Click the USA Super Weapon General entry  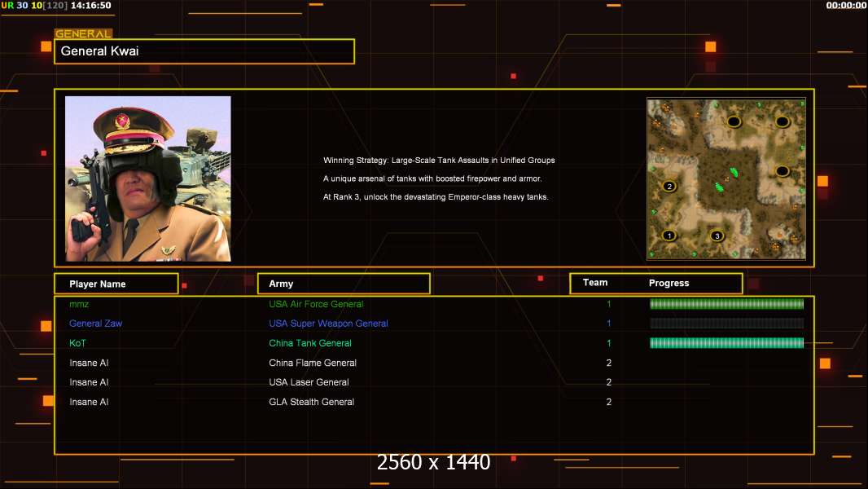coord(328,324)
